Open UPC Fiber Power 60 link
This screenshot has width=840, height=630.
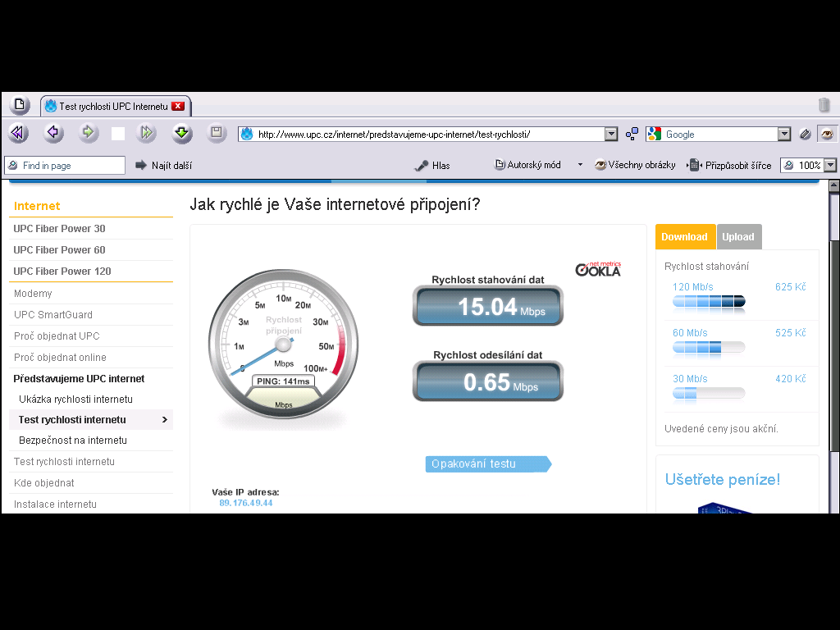(59, 250)
